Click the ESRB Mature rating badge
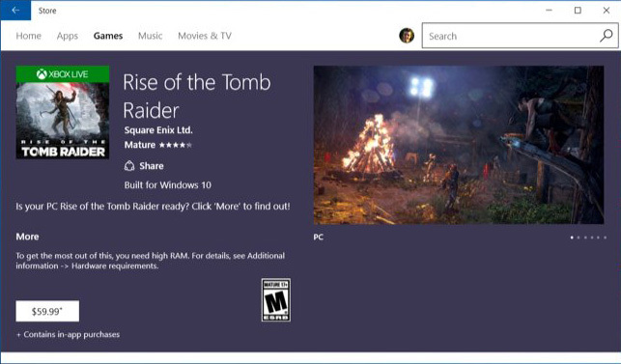This screenshot has width=621, height=364. coord(276,300)
